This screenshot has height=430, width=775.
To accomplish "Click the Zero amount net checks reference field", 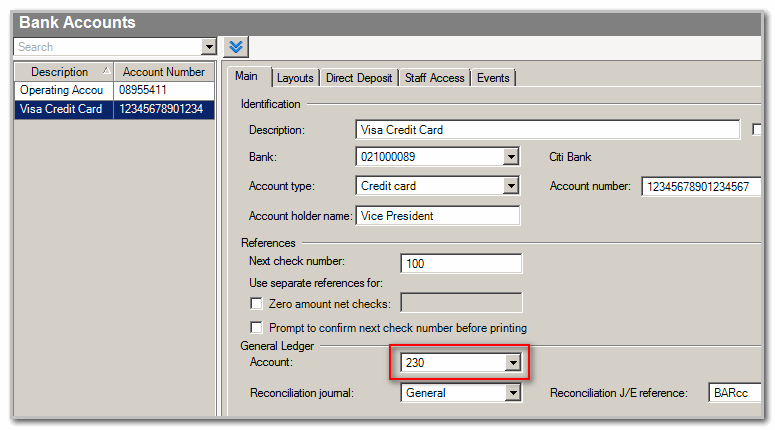I will click(461, 303).
